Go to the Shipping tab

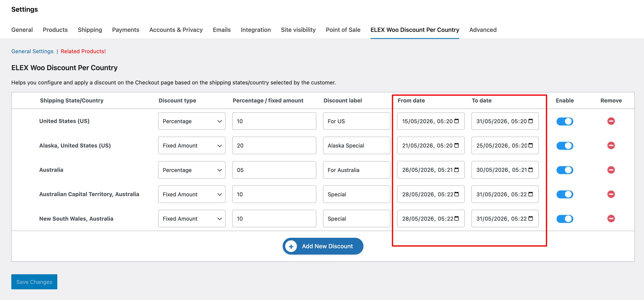pyautogui.click(x=90, y=30)
